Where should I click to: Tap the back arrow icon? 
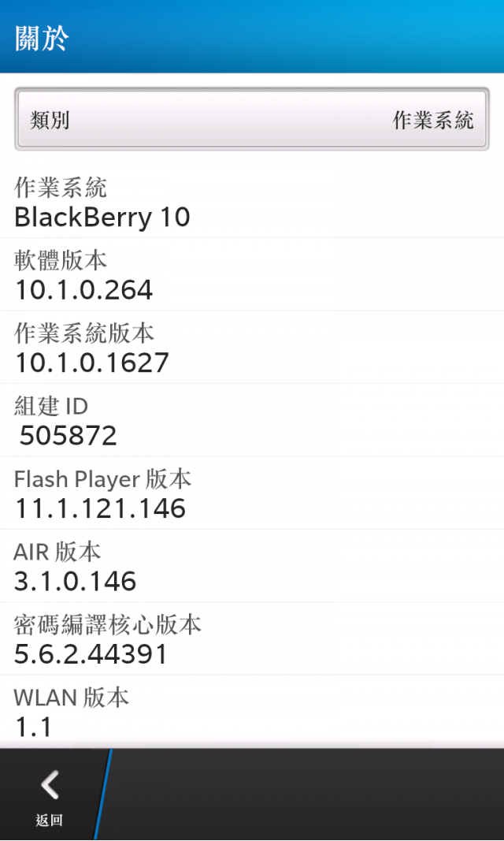click(x=50, y=785)
